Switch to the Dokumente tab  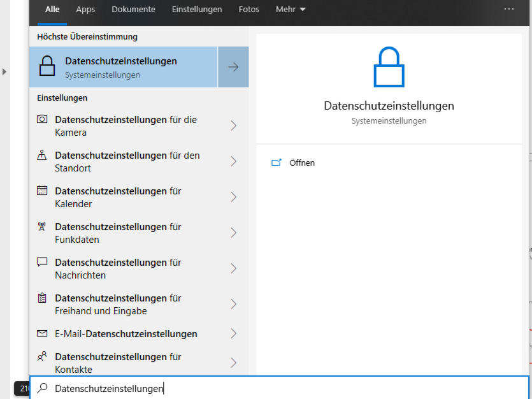(x=133, y=9)
